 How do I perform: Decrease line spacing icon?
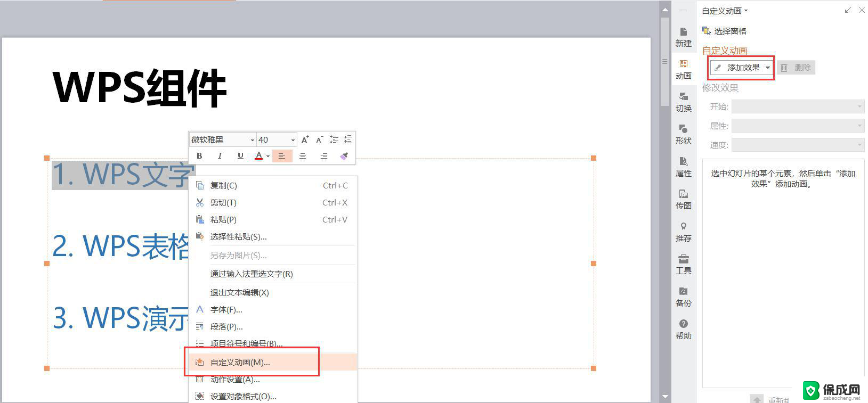[348, 139]
